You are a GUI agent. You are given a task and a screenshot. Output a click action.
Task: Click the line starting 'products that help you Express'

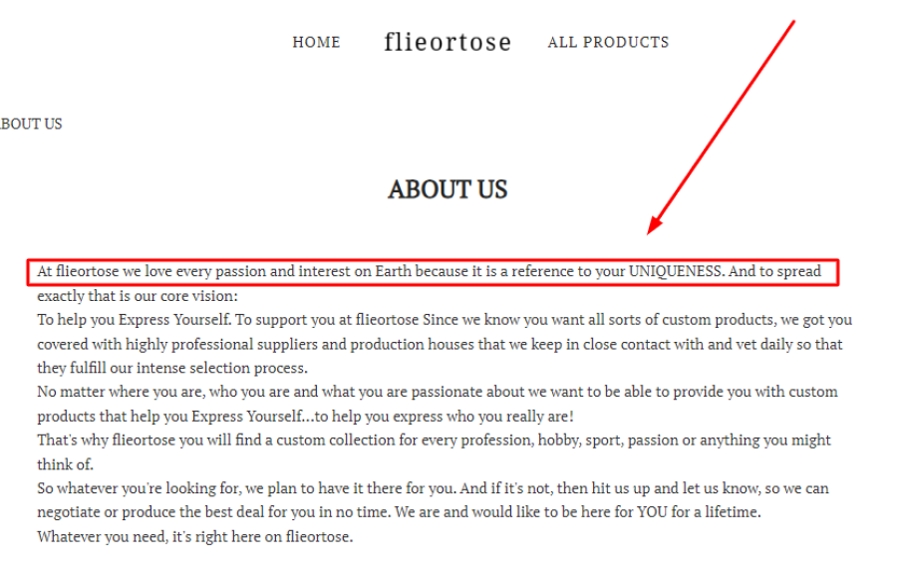pyautogui.click(x=306, y=417)
